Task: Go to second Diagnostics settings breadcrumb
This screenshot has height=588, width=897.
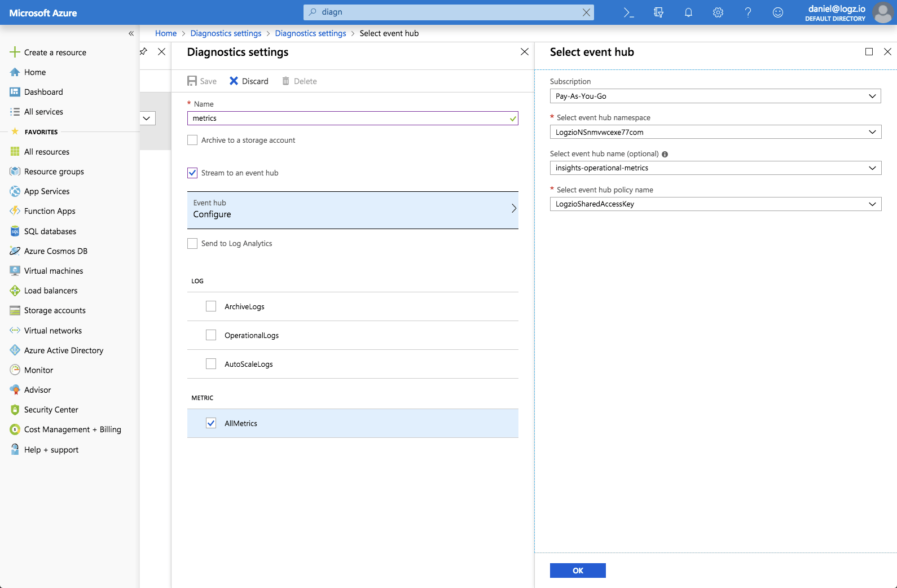Action: pos(310,33)
